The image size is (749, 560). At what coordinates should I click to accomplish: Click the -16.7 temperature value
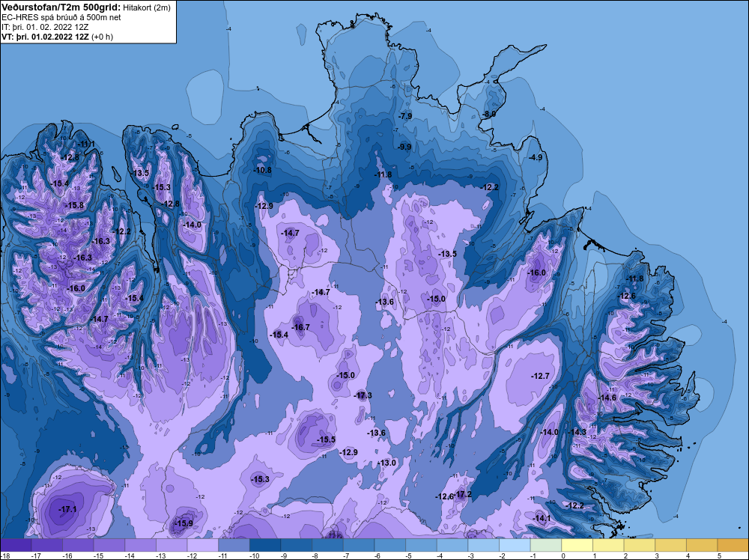tap(301, 327)
